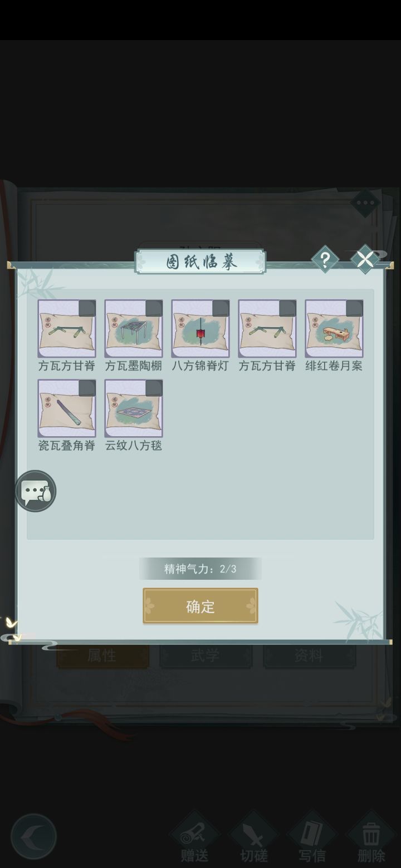Screen dimensions: 401x868
Task: Select the second 方瓦方甘脊 blueprint thumbnail
Action: [267, 328]
